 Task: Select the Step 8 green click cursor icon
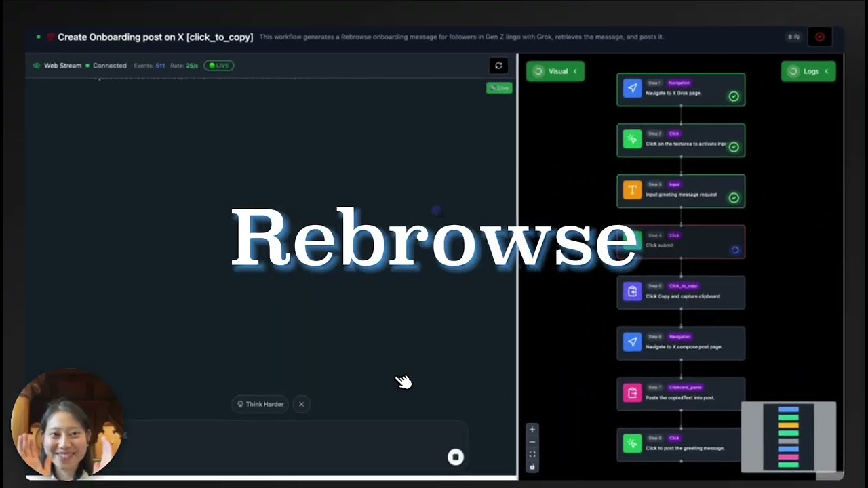point(632,444)
